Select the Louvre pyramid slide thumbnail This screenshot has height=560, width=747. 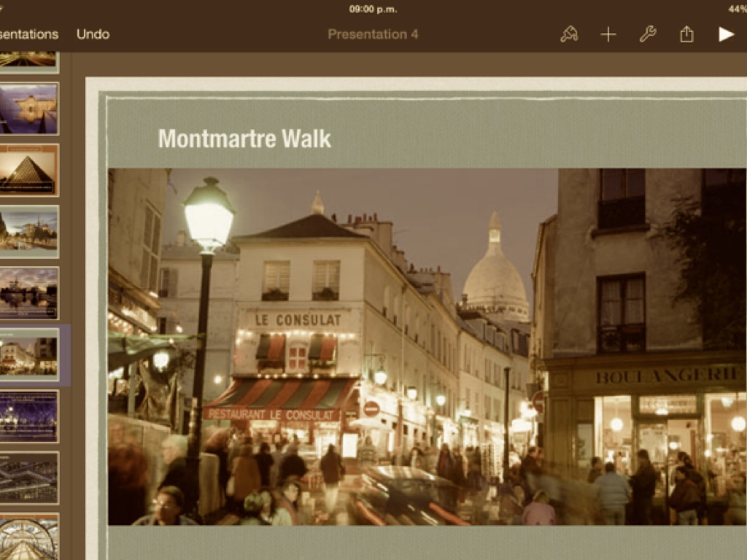pyautogui.click(x=29, y=169)
